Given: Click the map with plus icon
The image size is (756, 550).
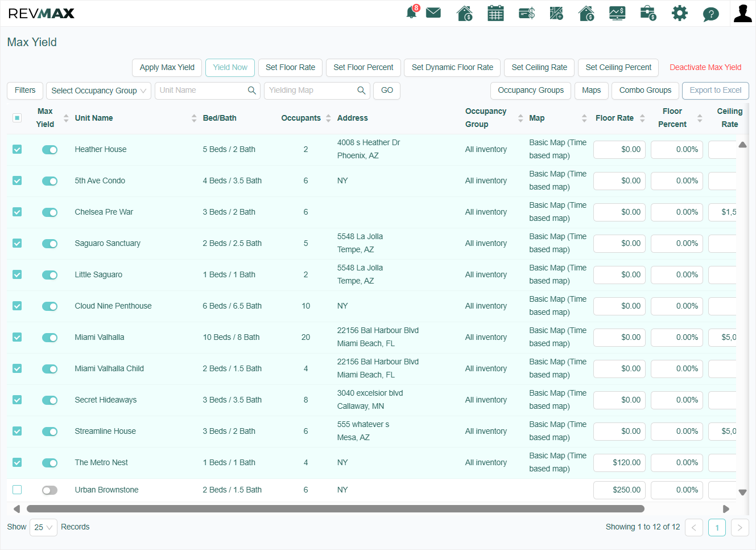Looking at the screenshot, I should point(556,13).
